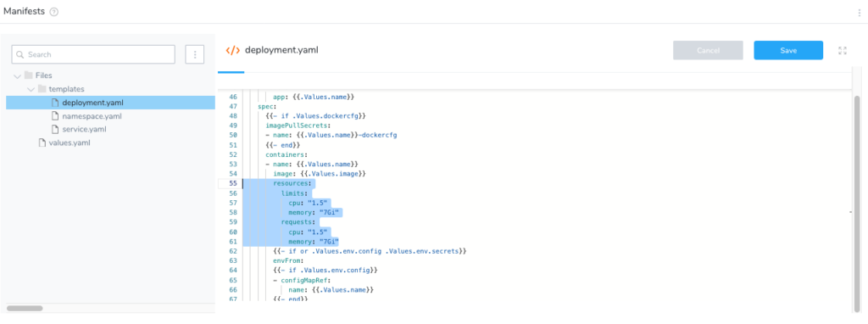
Task: Click line number 46 in gutter
Action: coord(232,97)
